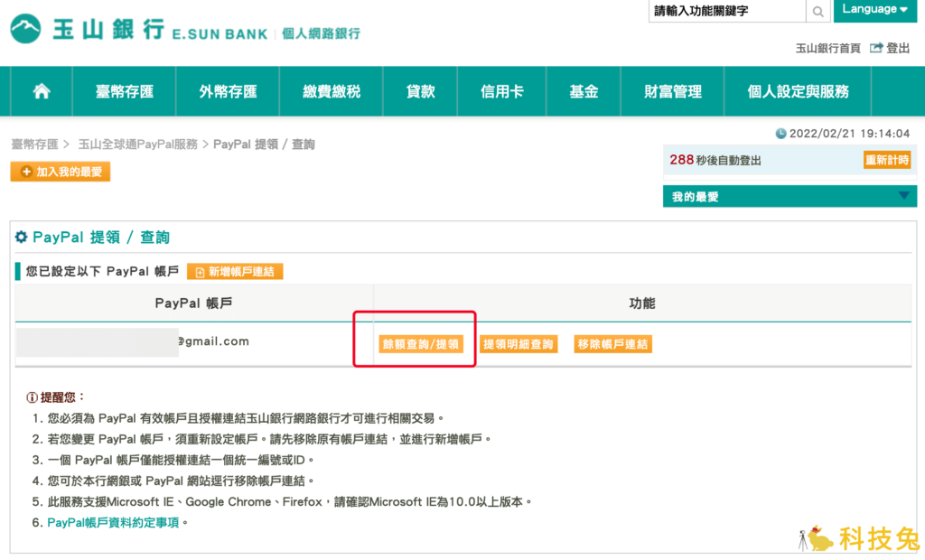Click 提領明細查詢 button
925x560 pixels.
(519, 344)
